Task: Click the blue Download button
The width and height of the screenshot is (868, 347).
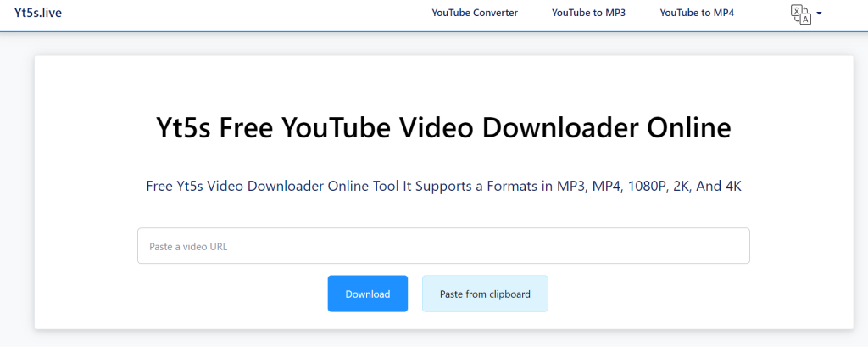Action: pyautogui.click(x=368, y=294)
